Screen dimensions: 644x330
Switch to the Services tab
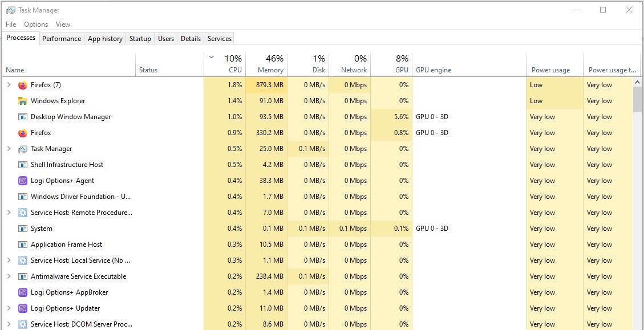coord(219,39)
